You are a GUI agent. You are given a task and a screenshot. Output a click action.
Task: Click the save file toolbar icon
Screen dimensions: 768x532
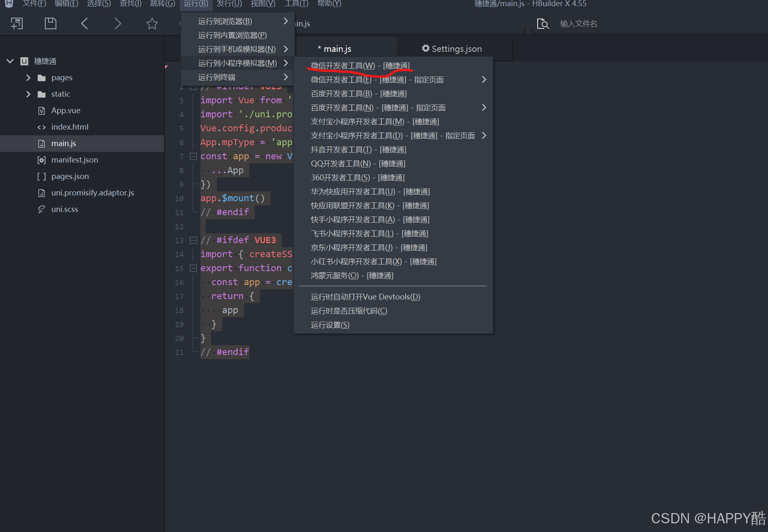51,23
